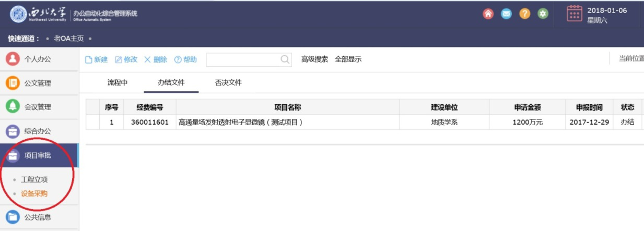Expand the 个人办公 sidebar menu
This screenshot has width=644, height=231.
pos(38,59)
